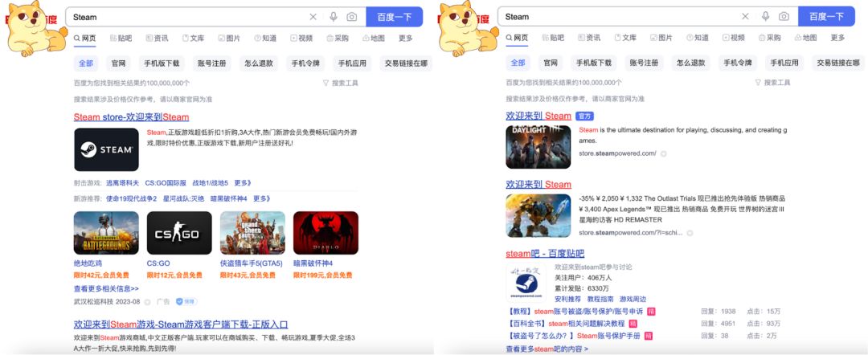Open 图片 tab in right Baidu page
This screenshot has height=355, width=868.
(x=661, y=39)
